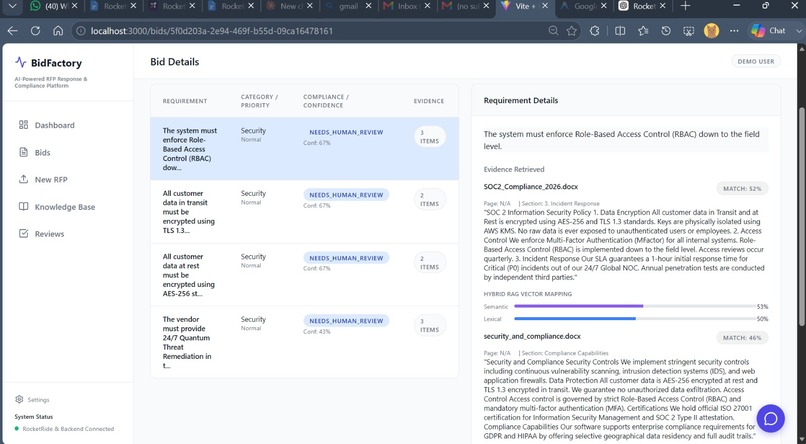Reload the current page

[x=35, y=31]
